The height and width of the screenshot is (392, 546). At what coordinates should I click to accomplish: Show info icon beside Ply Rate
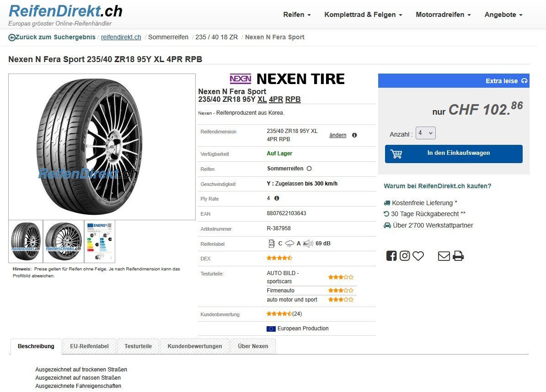pos(277,198)
